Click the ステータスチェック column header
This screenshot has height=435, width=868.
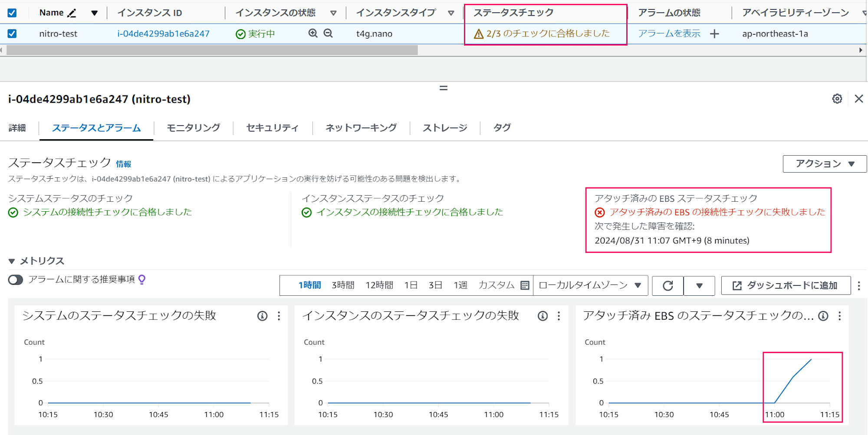point(513,13)
